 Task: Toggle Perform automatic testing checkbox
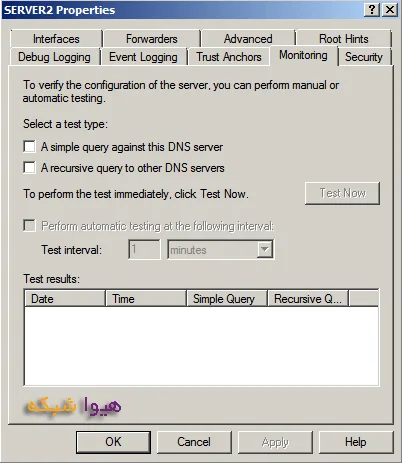tap(29, 226)
